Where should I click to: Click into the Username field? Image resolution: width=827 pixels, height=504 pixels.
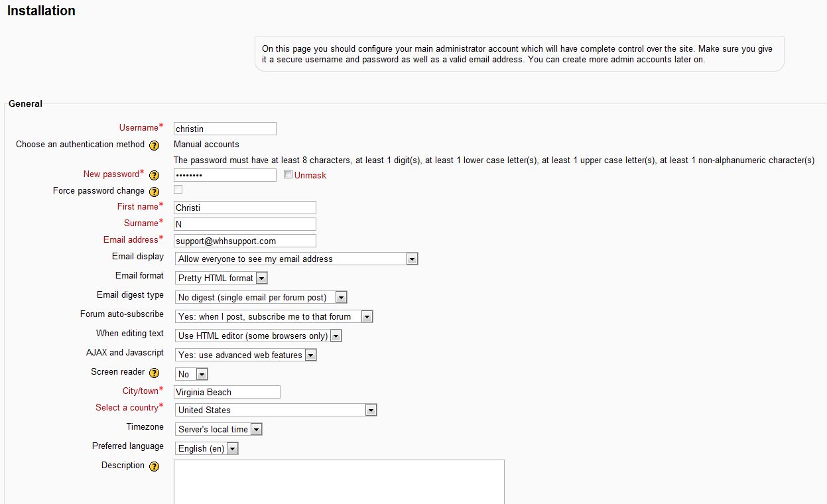225,129
